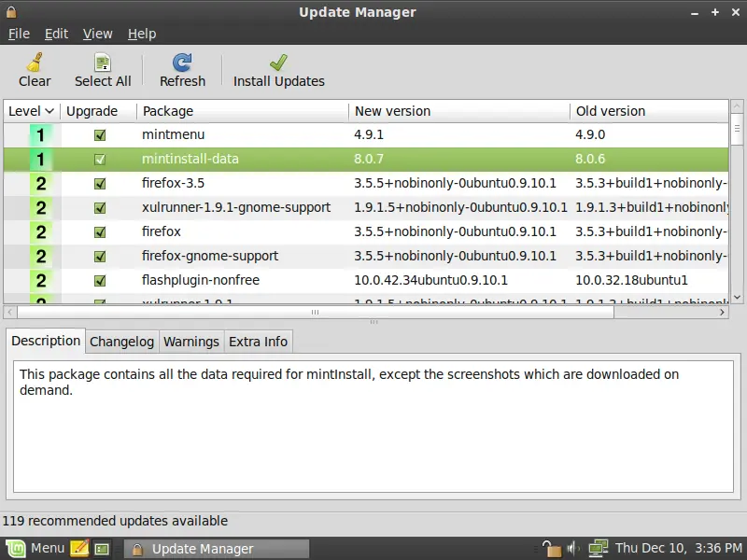Open the Edit menu
747x560 pixels.
[x=56, y=34]
